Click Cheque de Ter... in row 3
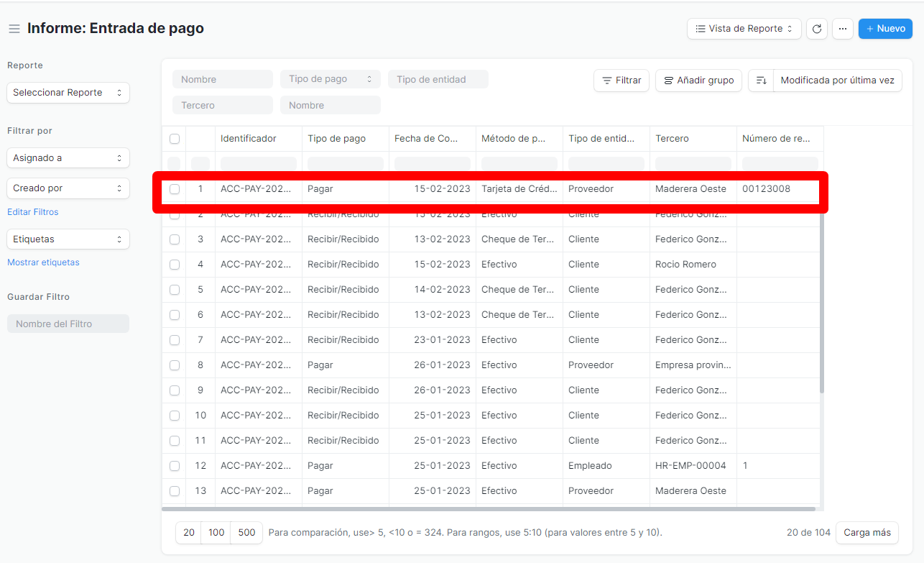924x563 pixels. point(519,239)
